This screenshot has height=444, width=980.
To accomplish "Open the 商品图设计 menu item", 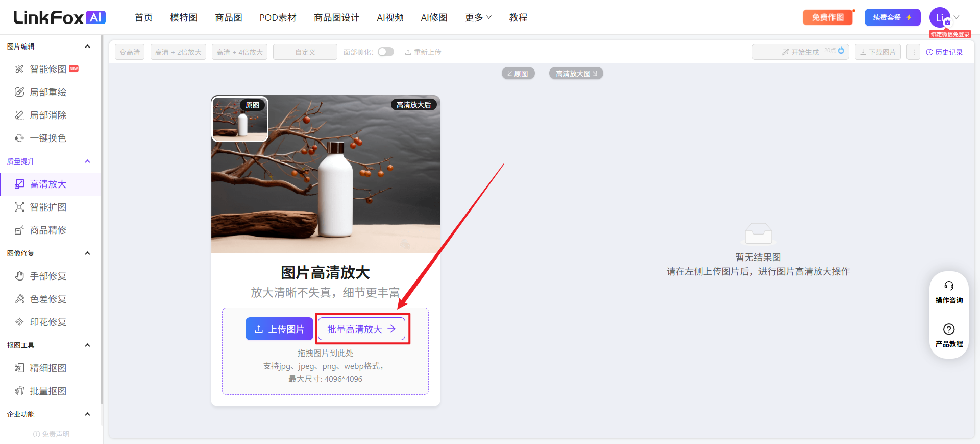I will pos(336,17).
